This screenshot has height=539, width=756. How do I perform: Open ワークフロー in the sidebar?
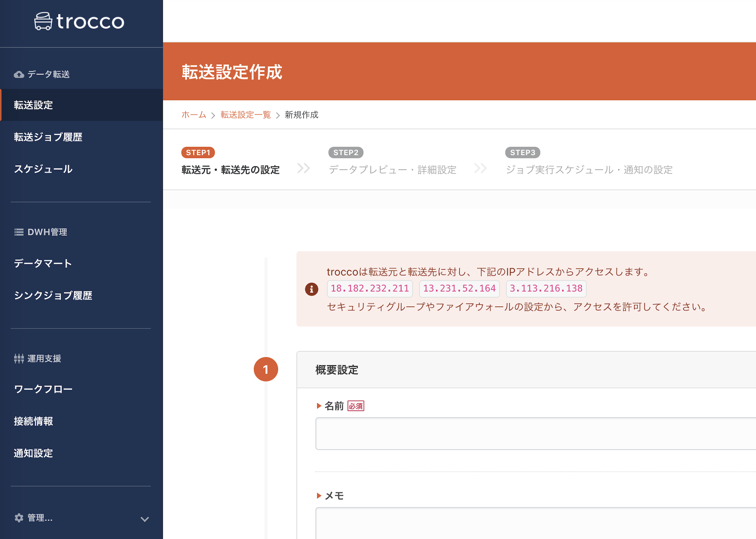click(43, 389)
